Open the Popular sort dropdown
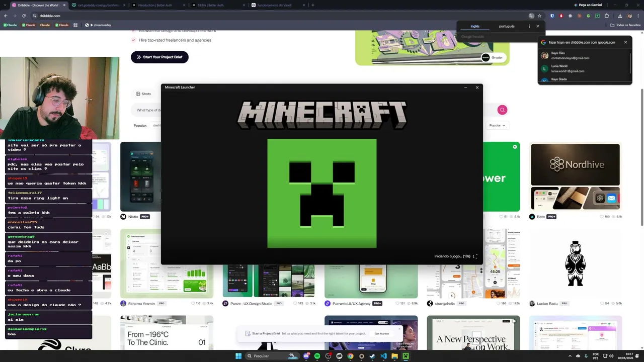Image resolution: width=644 pixels, height=362 pixels. 497,125
